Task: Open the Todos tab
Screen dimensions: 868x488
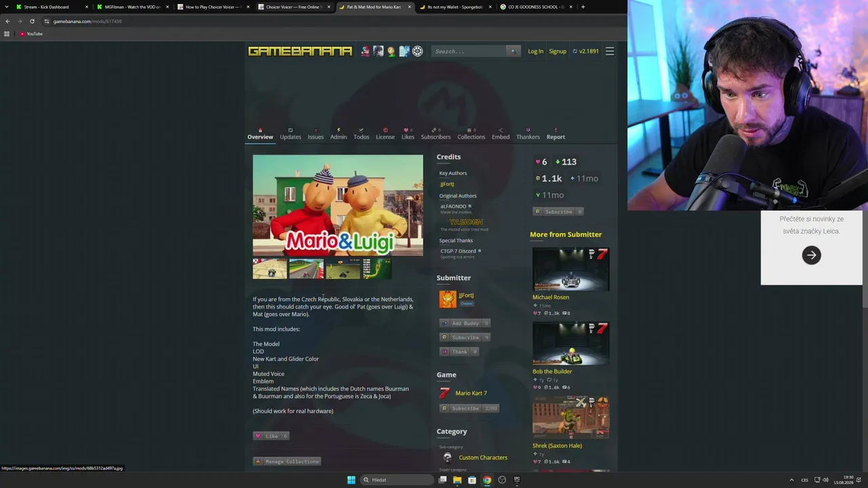Action: (361, 134)
